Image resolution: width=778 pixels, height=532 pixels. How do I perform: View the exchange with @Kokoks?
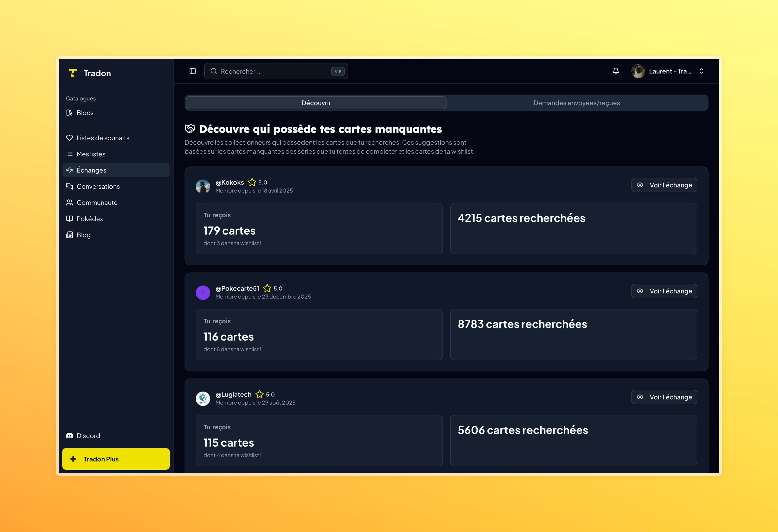pos(664,185)
